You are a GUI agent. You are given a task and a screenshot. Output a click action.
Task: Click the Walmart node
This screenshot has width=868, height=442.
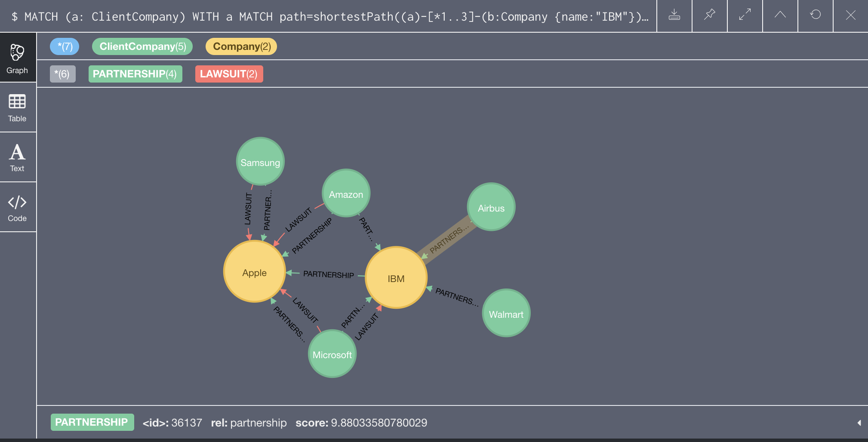506,313
